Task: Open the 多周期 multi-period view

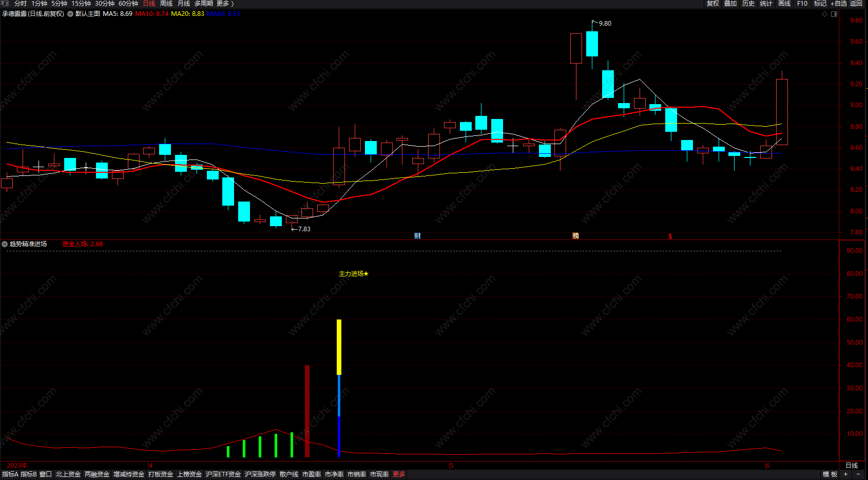Action: 204,4
